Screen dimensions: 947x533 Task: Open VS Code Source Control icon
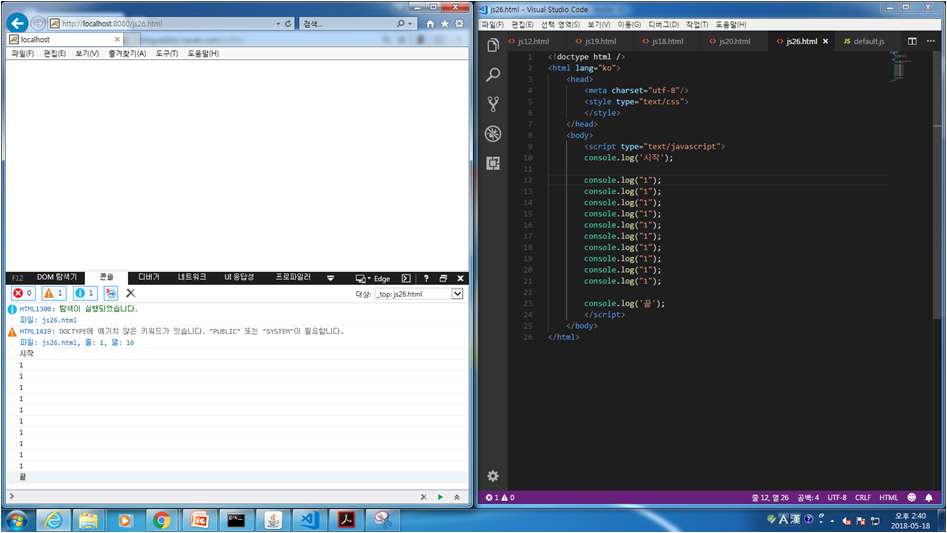click(x=493, y=104)
